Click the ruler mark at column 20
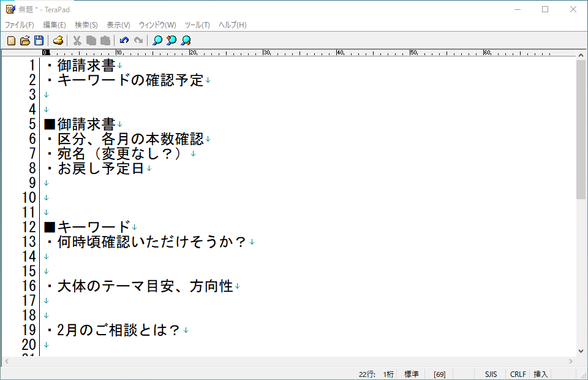This screenshot has height=380, width=588. pyautogui.click(x=193, y=53)
